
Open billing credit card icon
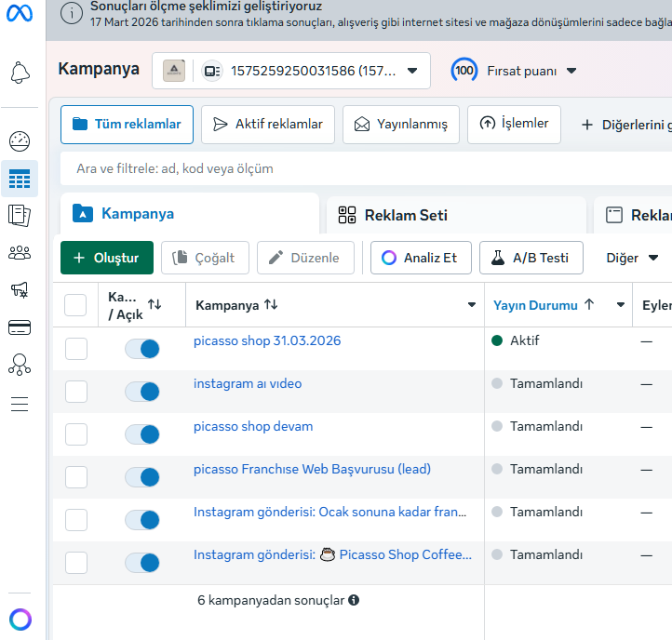pos(20,327)
